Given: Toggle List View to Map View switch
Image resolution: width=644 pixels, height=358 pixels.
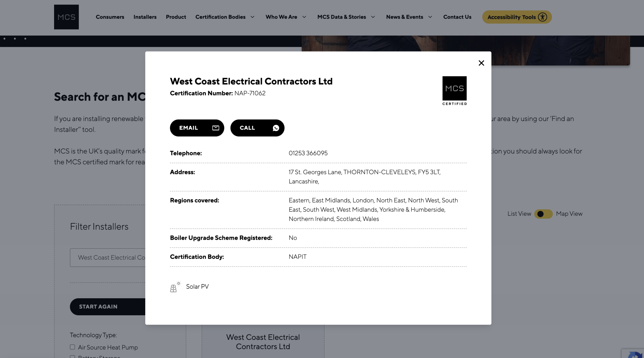Looking at the screenshot, I should point(543,214).
